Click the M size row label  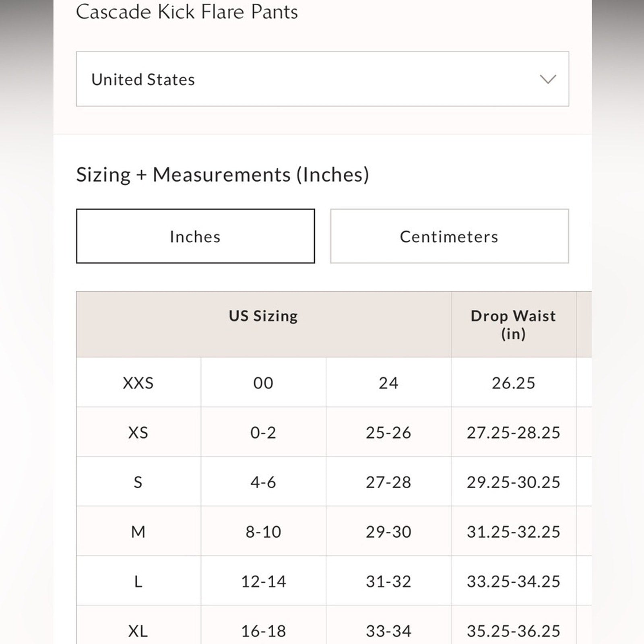click(138, 532)
